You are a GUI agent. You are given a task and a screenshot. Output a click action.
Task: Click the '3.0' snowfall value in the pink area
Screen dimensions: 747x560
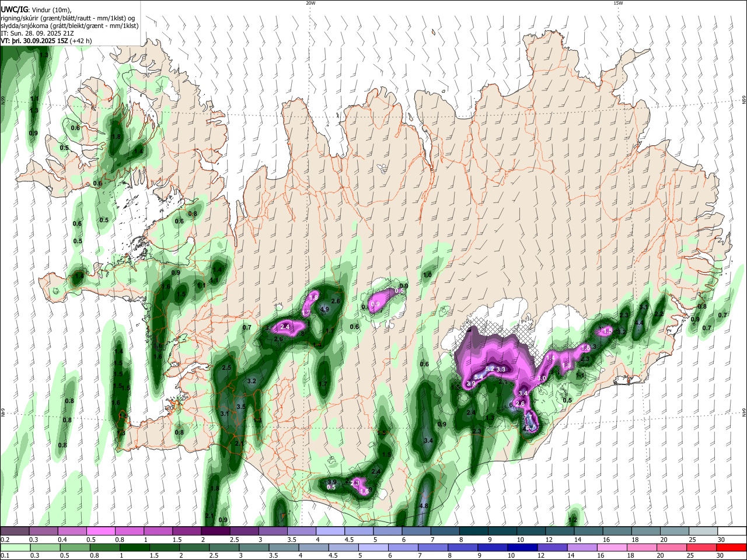[541, 379]
